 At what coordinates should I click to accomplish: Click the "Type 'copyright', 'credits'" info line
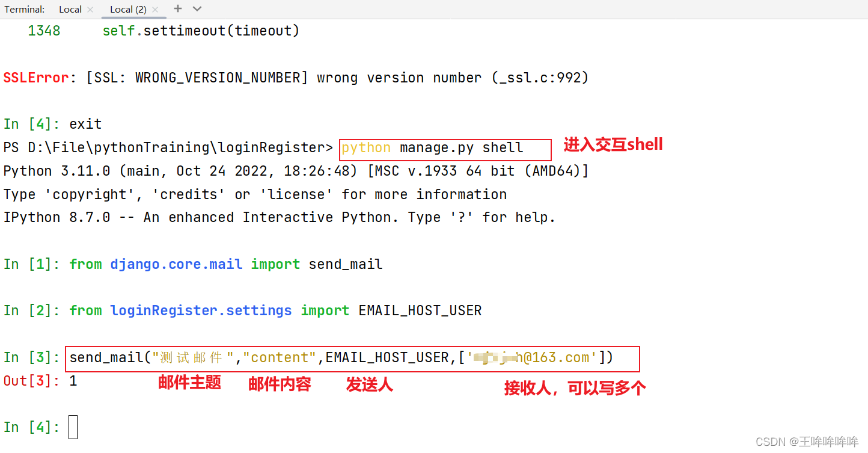[x=255, y=194]
